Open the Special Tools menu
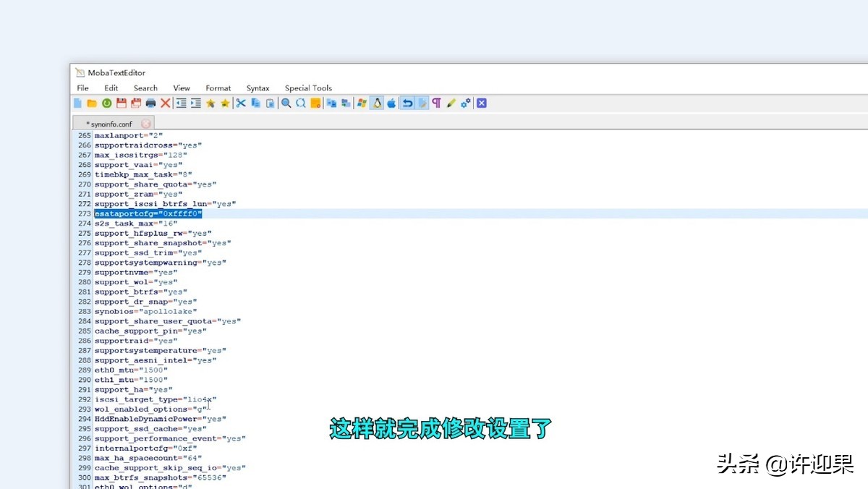 [x=308, y=88]
